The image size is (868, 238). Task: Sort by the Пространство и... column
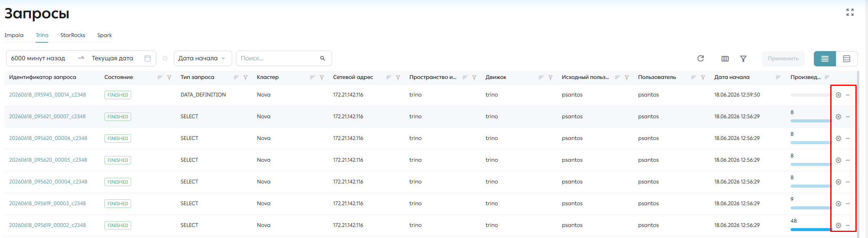[x=465, y=77]
